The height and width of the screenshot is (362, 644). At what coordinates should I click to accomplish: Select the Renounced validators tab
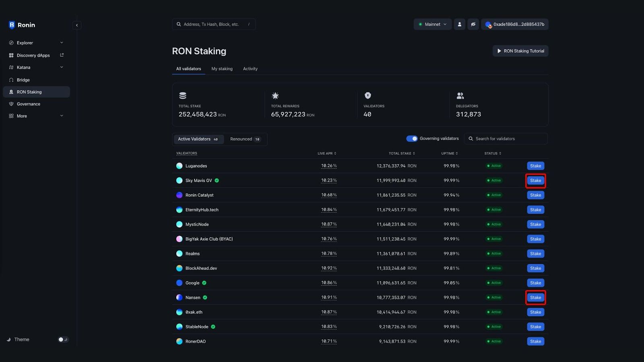[246, 139]
